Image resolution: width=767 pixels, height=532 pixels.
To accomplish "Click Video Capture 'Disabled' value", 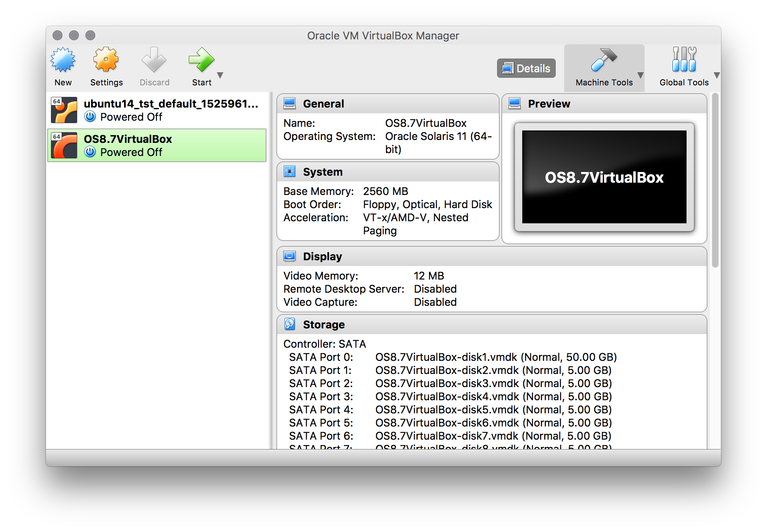I will [x=435, y=302].
